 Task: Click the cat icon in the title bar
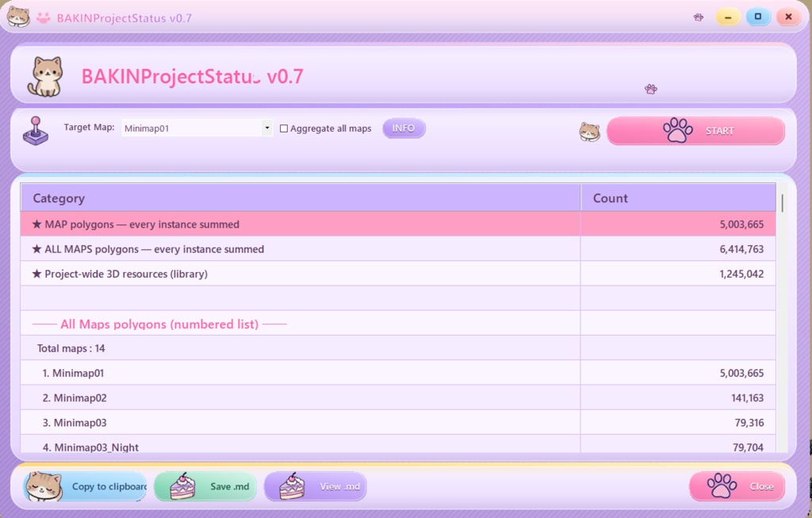[x=19, y=17]
